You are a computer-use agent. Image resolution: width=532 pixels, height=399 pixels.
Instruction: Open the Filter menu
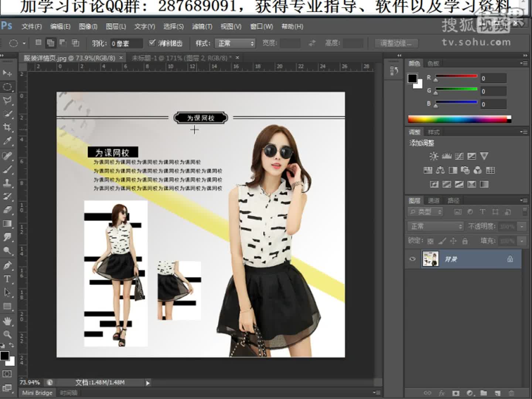pyautogui.click(x=202, y=26)
